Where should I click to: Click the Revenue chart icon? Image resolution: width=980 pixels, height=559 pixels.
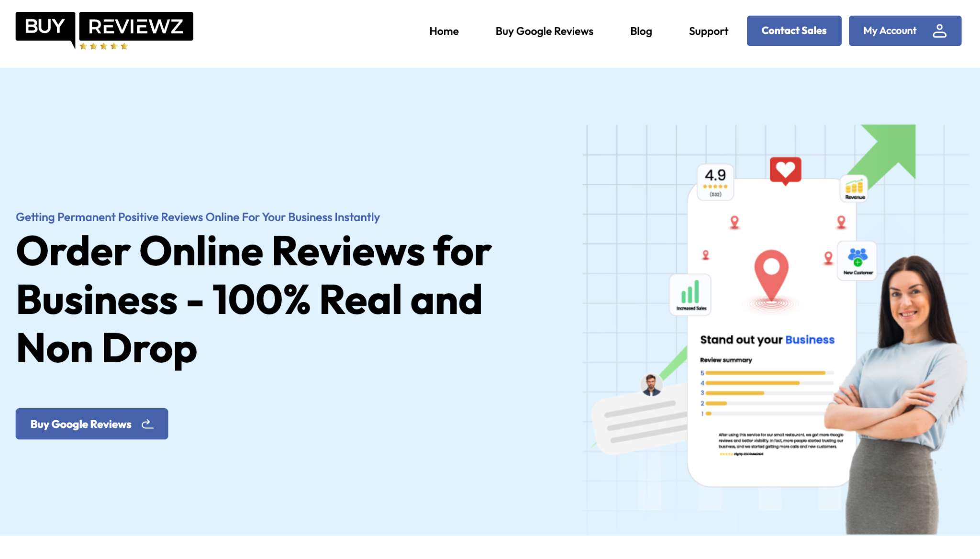pyautogui.click(x=854, y=189)
